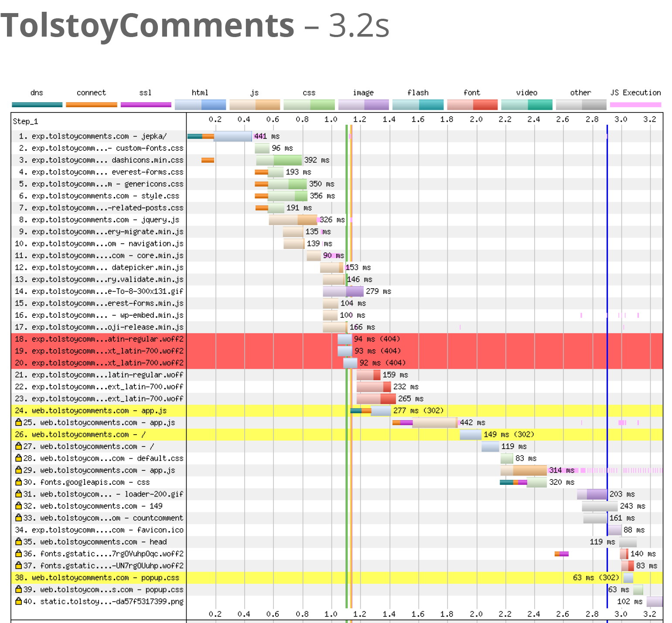
Task: Select the lock icon on request 35 head
Action: coord(18,541)
